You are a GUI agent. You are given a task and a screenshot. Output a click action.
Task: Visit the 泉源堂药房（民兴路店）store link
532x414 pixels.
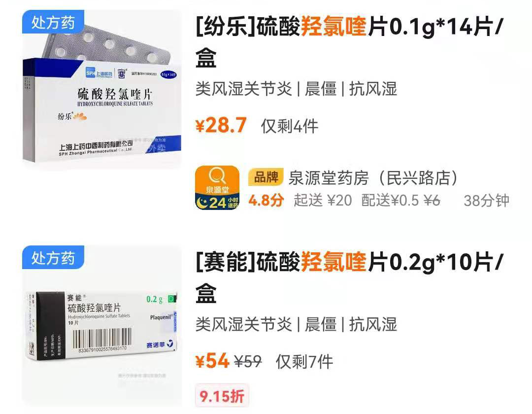pos(373,178)
